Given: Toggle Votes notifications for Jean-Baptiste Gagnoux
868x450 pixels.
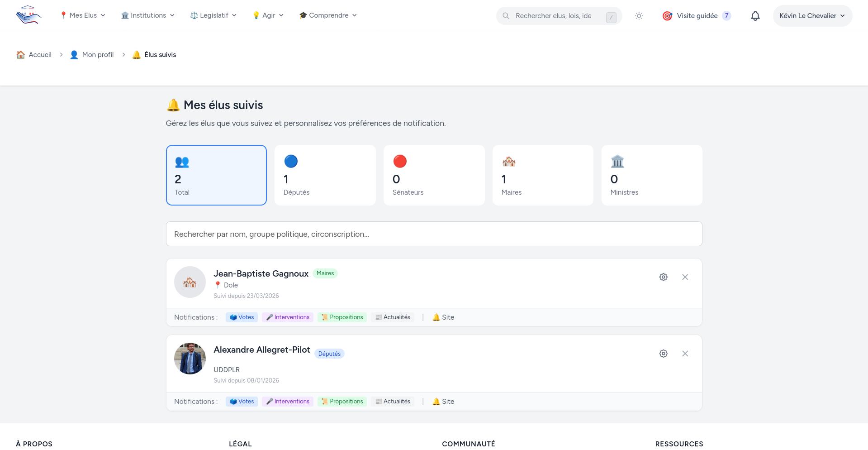Looking at the screenshot, I should point(242,317).
